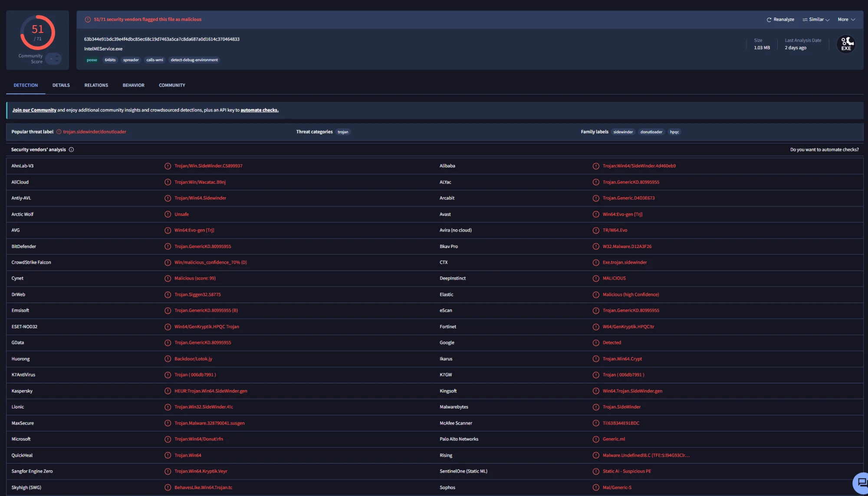The width and height of the screenshot is (868, 496).
Task: Select the file hash text
Action: 162,39
